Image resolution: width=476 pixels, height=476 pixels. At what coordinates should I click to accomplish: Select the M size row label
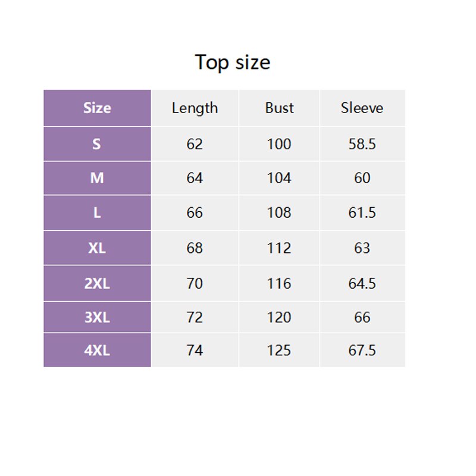[97, 178]
